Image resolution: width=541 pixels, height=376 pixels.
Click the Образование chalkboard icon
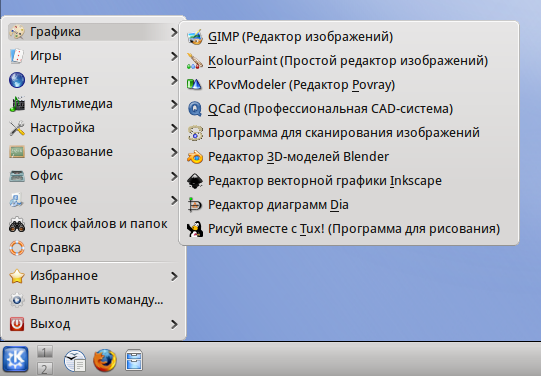click(17, 152)
